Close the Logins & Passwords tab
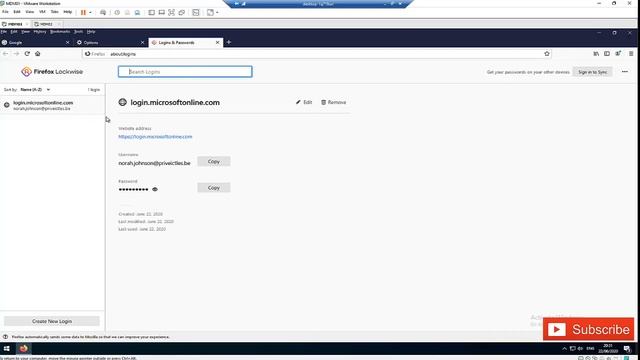 click(218, 42)
